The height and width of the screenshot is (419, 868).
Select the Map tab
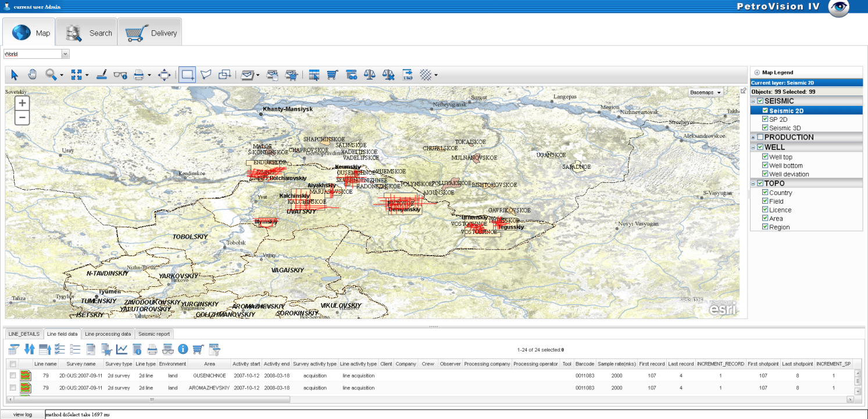tap(29, 33)
